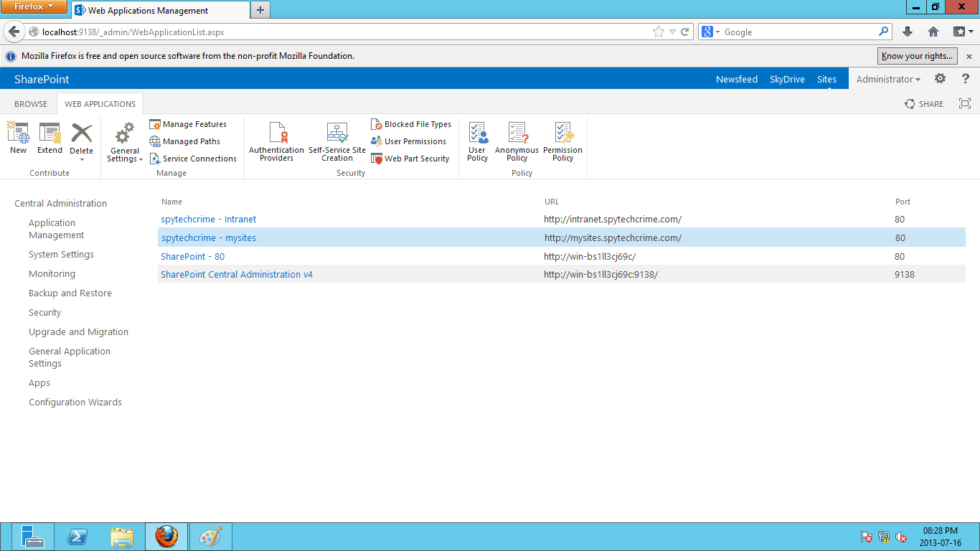Open Self-Service Site Creation
This screenshot has height=551, width=980.
pyautogui.click(x=337, y=141)
